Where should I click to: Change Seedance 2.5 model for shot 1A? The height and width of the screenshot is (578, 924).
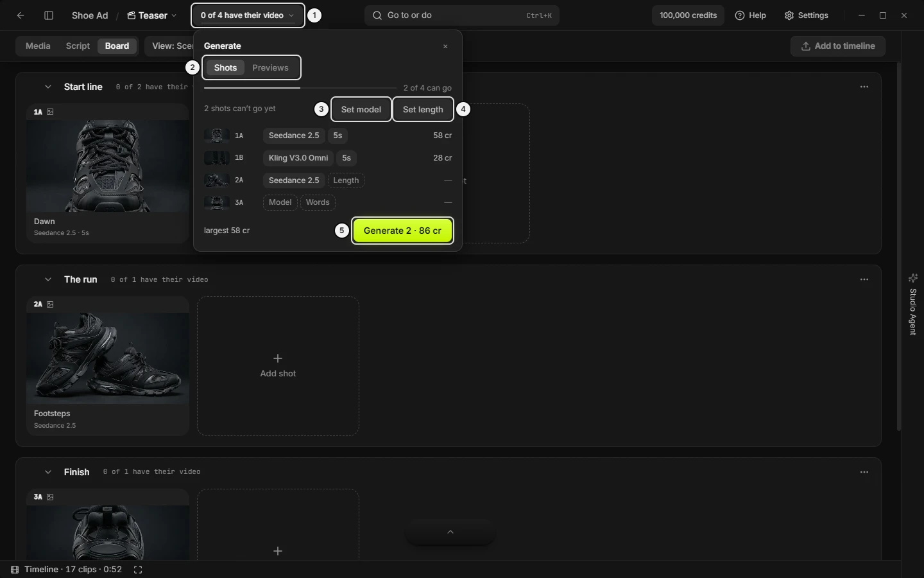point(294,136)
